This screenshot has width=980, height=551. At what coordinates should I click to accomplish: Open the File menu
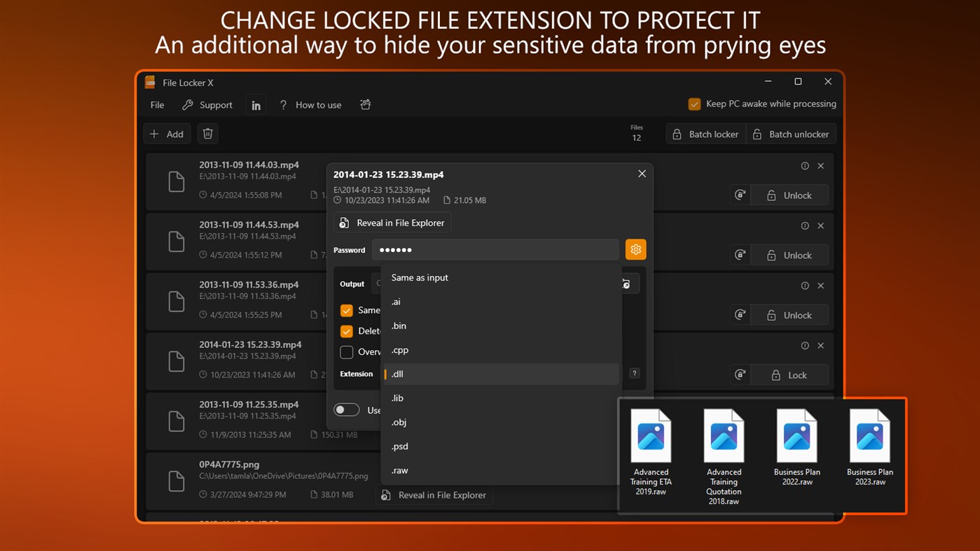coord(156,104)
